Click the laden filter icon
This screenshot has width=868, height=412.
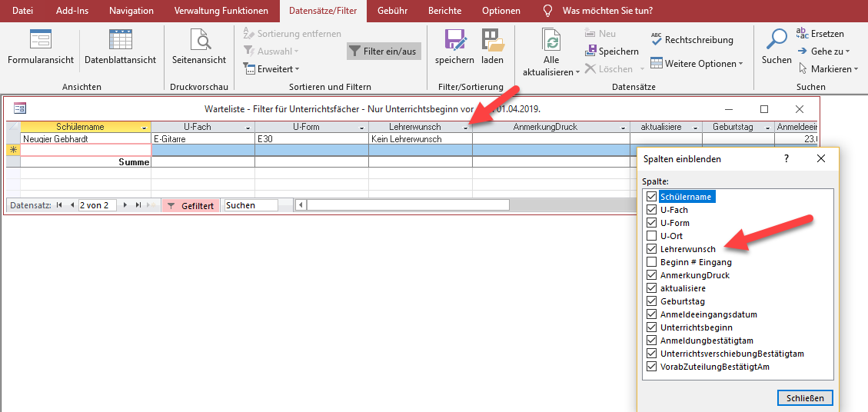click(492, 40)
